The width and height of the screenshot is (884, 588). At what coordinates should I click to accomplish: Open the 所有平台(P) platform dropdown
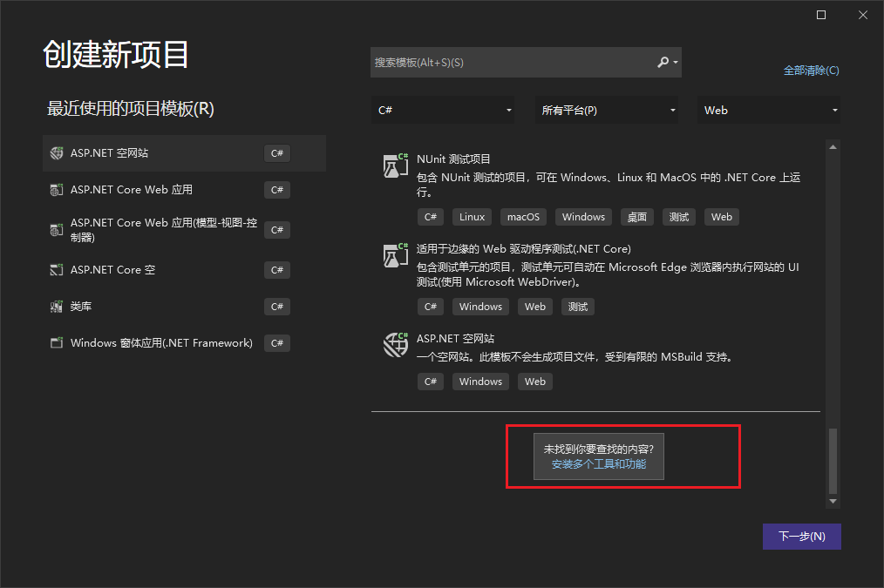point(606,110)
